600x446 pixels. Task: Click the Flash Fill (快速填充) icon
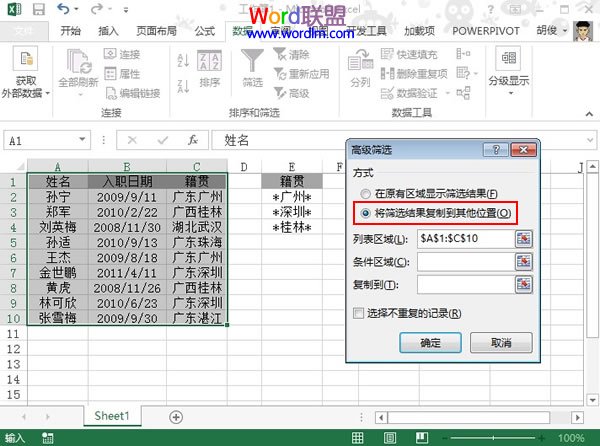[x=387, y=54]
